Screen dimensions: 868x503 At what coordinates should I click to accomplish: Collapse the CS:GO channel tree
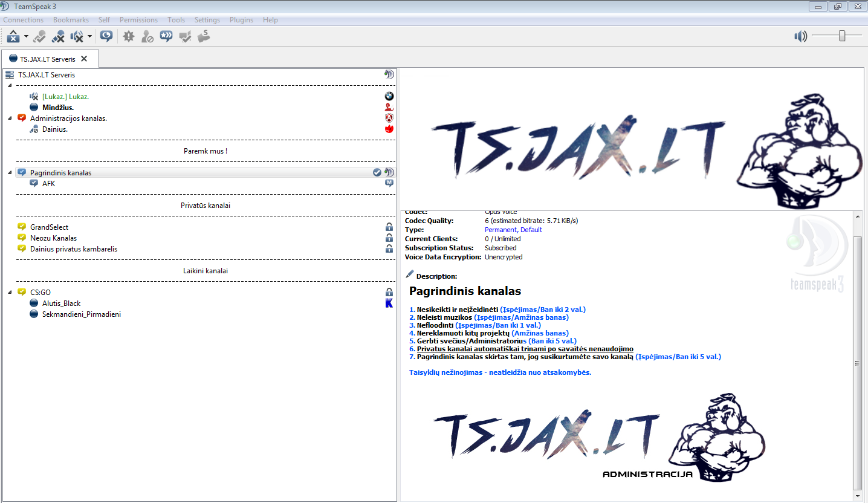pos(10,293)
